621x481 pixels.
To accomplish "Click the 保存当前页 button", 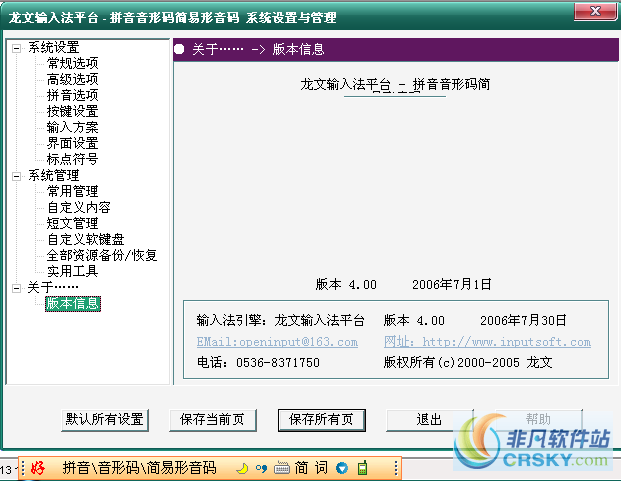I will (213, 420).
